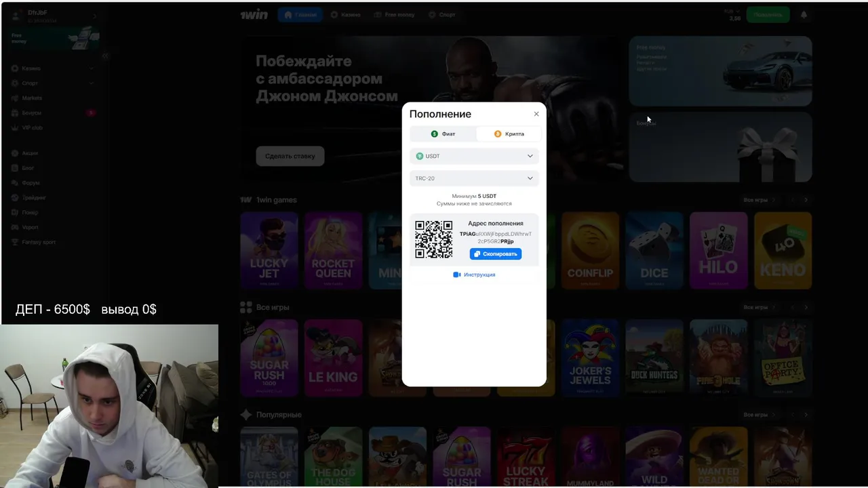Open The Dog House game tile
Screen dimensions: 868x488
[333, 457]
